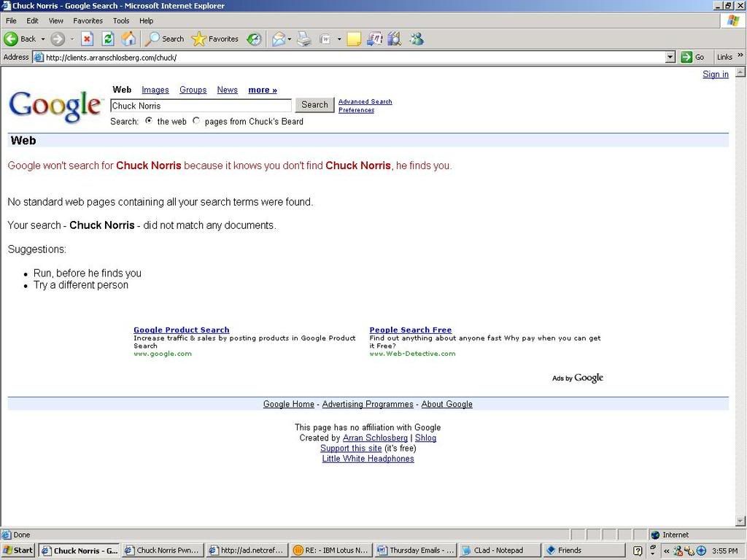Switch to the Images search tab

pos(155,90)
